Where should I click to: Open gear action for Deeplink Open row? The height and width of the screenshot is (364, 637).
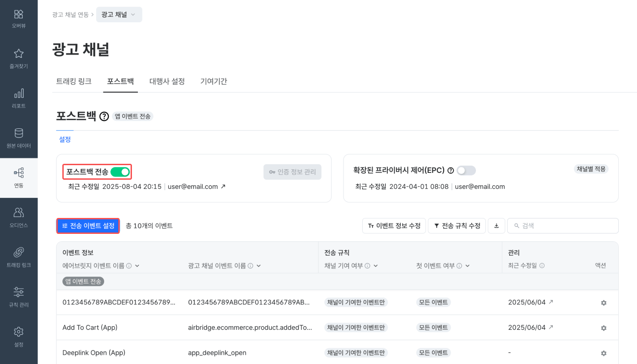click(x=604, y=353)
